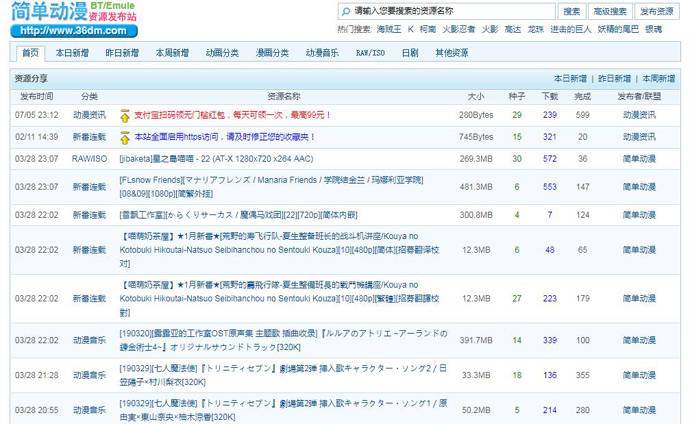Image resolution: width=690 pixels, height=424 pixels.
Task: Open the RAW/ISO tab
Action: tap(370, 53)
